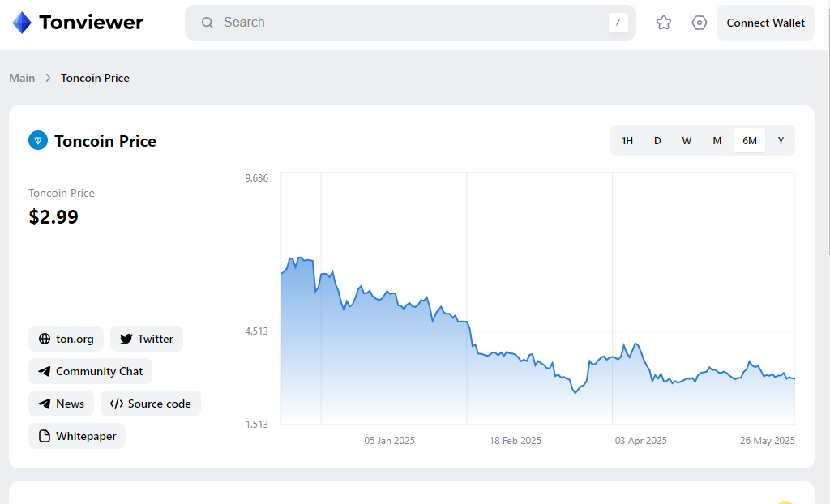
Task: Click the 4.513 y-axis label
Action: pyautogui.click(x=257, y=331)
